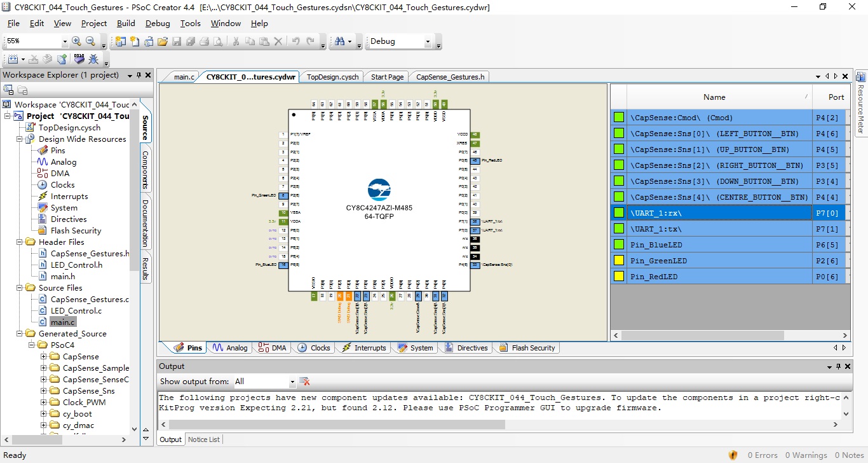Click the 0 Errors status indicator
This screenshot has height=463, width=868.
pos(763,455)
